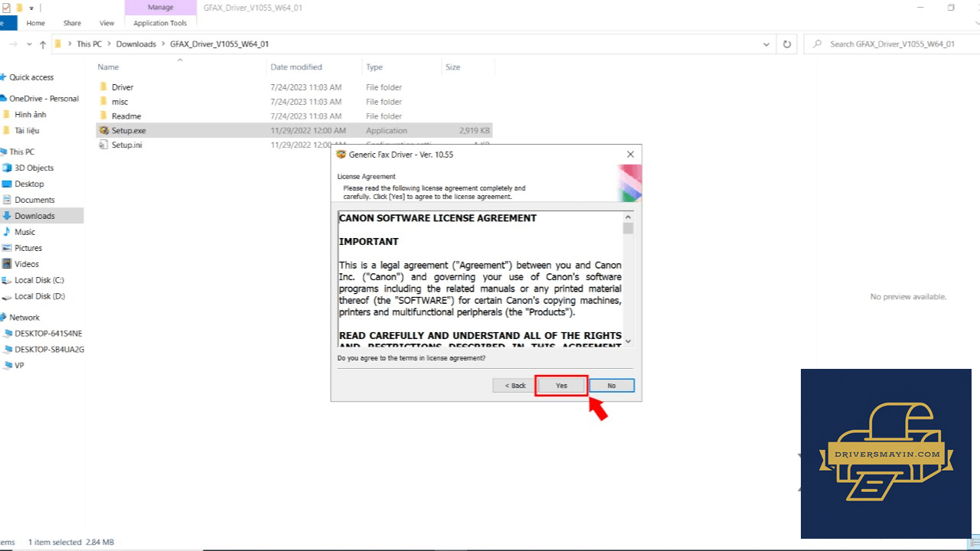980x551 pixels.
Task: Open Music via its note icon
Action: (x=7, y=232)
